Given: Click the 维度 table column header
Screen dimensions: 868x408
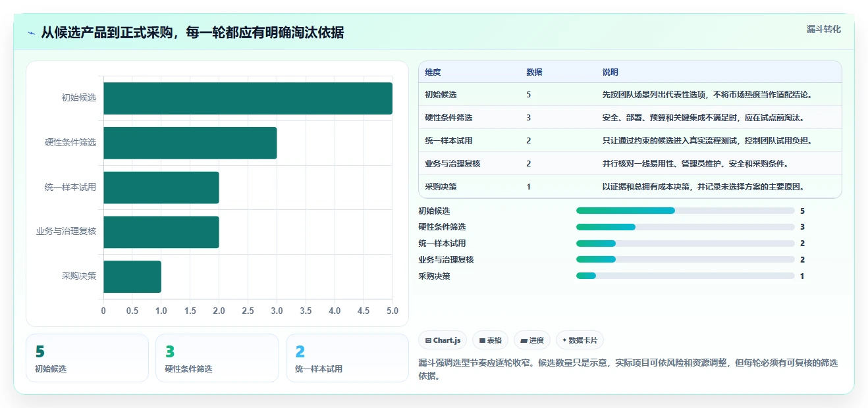Looking at the screenshot, I should (x=433, y=72).
